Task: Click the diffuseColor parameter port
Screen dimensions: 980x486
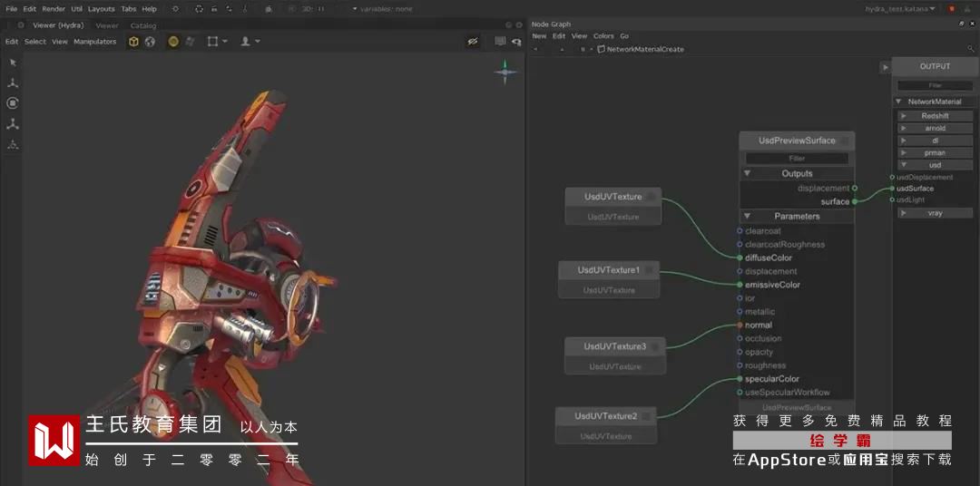Action: click(x=740, y=258)
